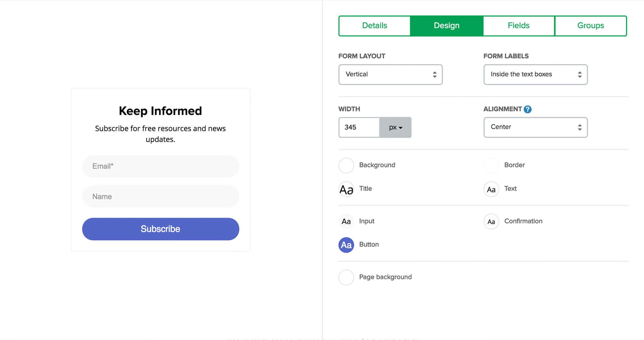The height and width of the screenshot is (340, 644).
Task: Open the Form Labels dropdown
Action: click(x=535, y=74)
